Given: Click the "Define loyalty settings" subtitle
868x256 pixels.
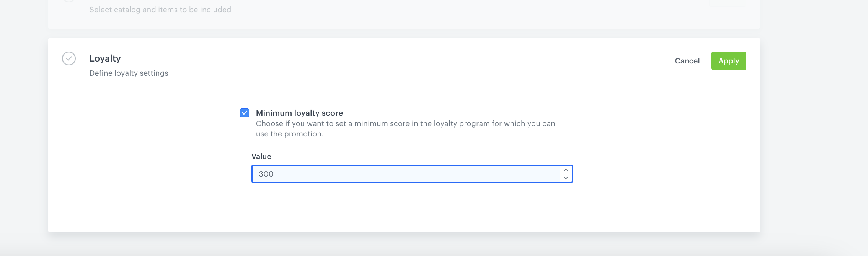Looking at the screenshot, I should [129, 73].
